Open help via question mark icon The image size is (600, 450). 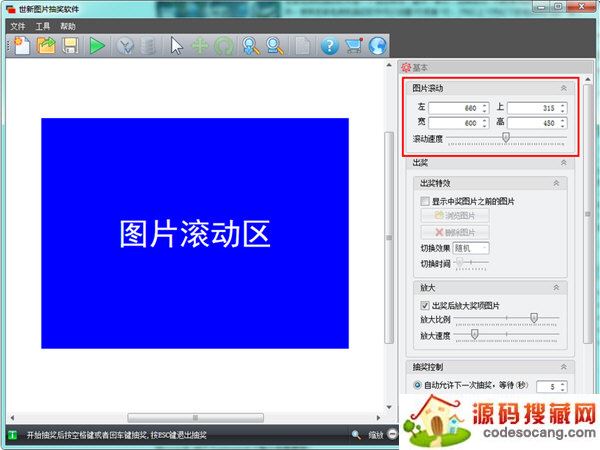pos(329,46)
